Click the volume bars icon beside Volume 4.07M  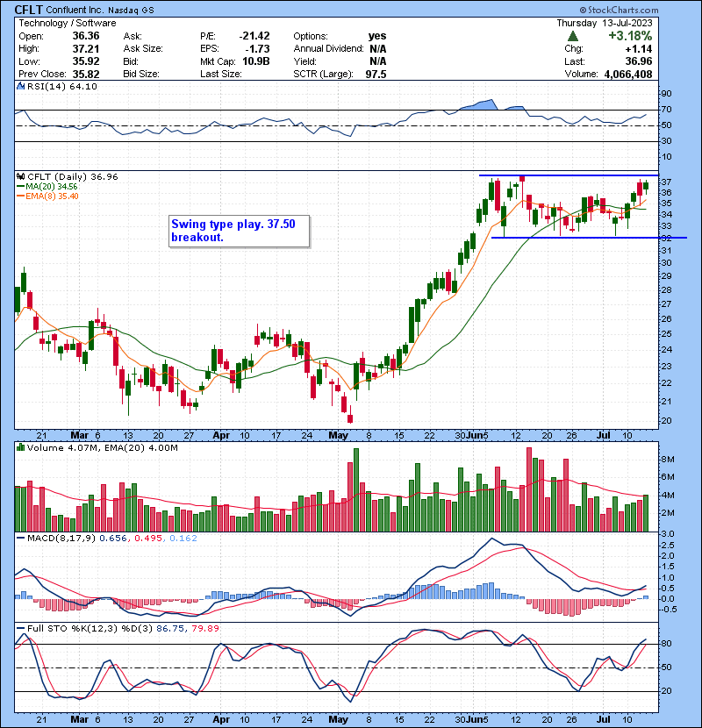point(20,447)
